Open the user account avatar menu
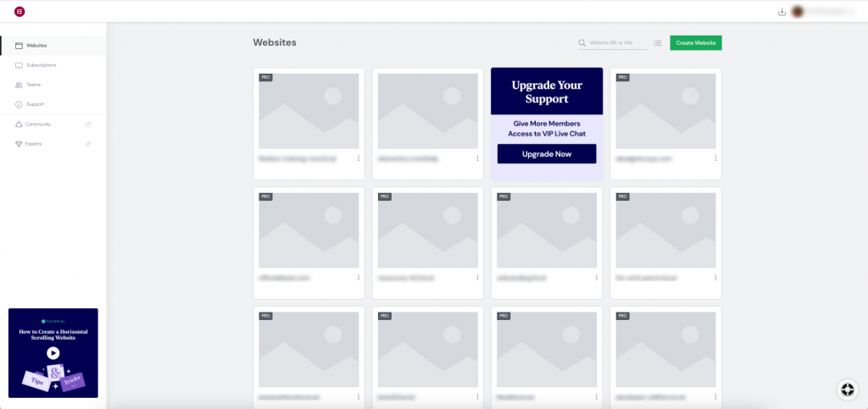 click(798, 12)
